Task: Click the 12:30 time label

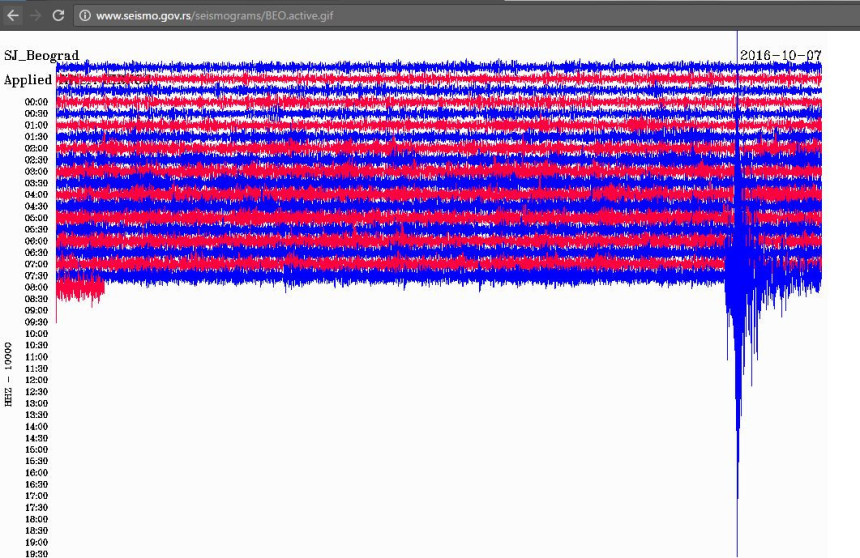Action: (36, 392)
